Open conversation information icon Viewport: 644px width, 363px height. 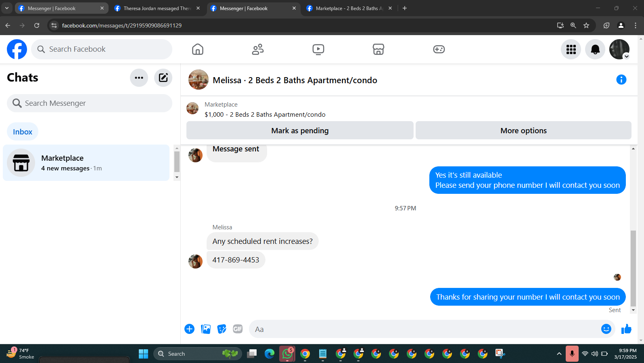click(x=621, y=80)
